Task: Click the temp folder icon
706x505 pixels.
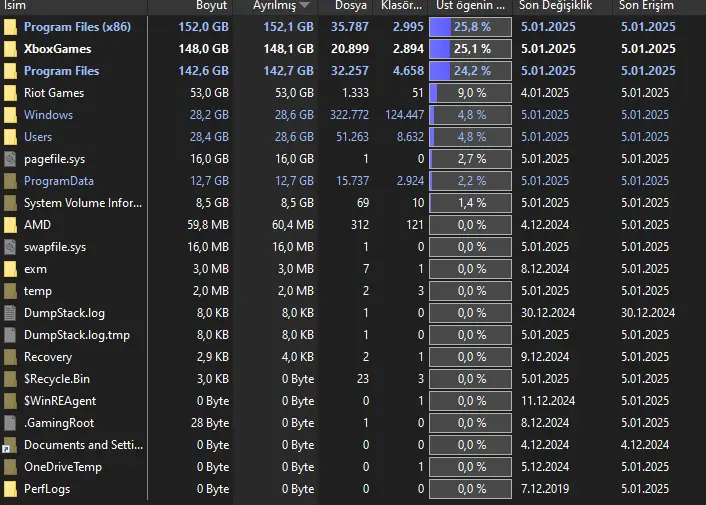Action: (10, 291)
